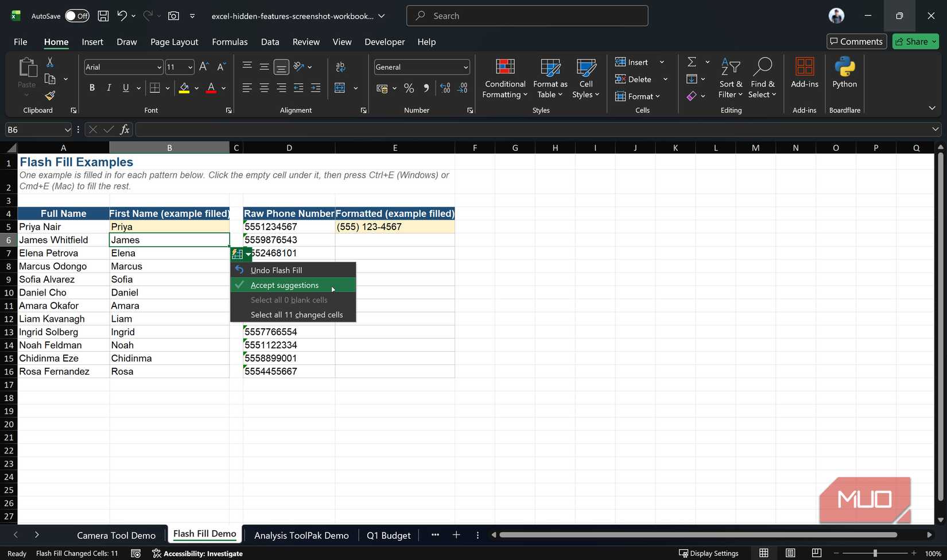
Task: Apply red Font Color swatch
Action: (x=211, y=88)
